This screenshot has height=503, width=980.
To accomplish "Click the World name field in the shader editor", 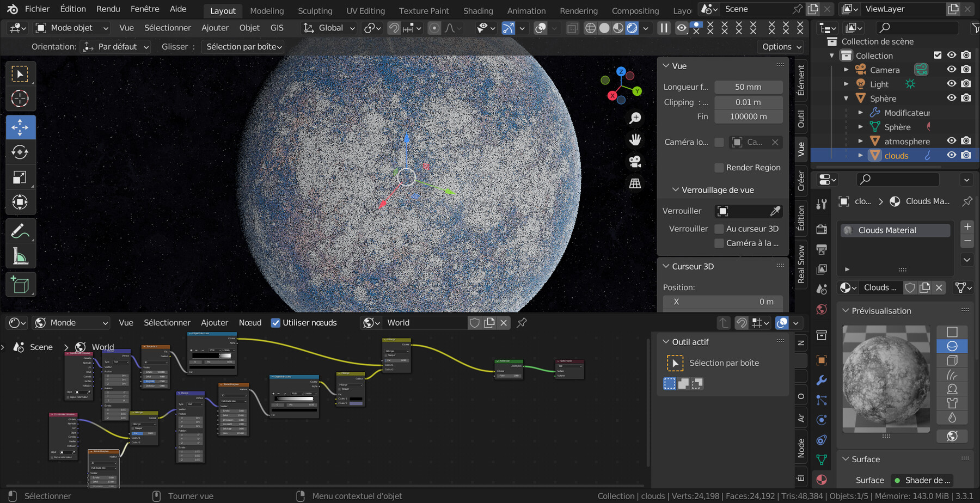I will click(x=425, y=322).
